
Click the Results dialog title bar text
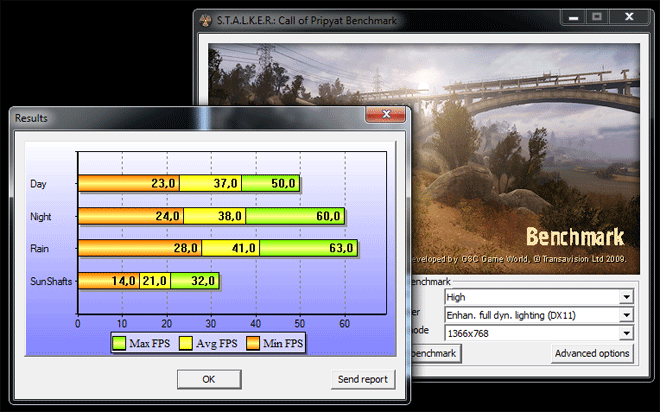pos(31,118)
